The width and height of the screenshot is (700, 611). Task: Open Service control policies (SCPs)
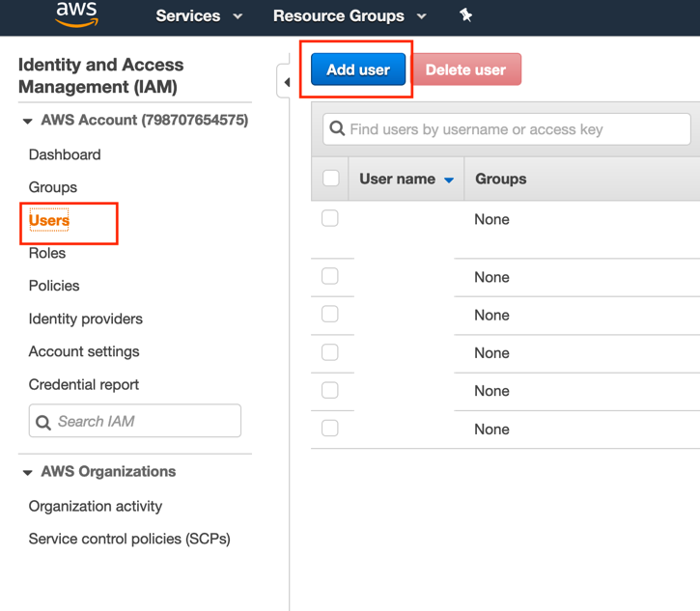tap(129, 540)
